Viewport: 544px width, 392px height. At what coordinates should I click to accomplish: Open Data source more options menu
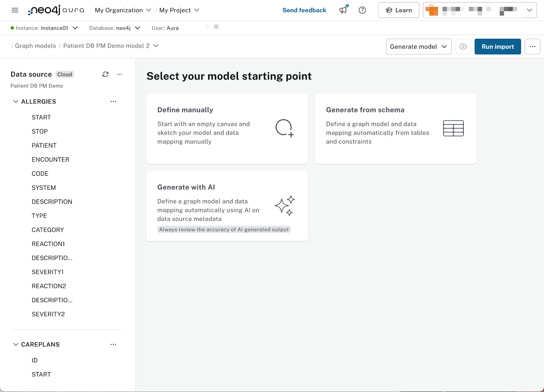pyautogui.click(x=119, y=74)
